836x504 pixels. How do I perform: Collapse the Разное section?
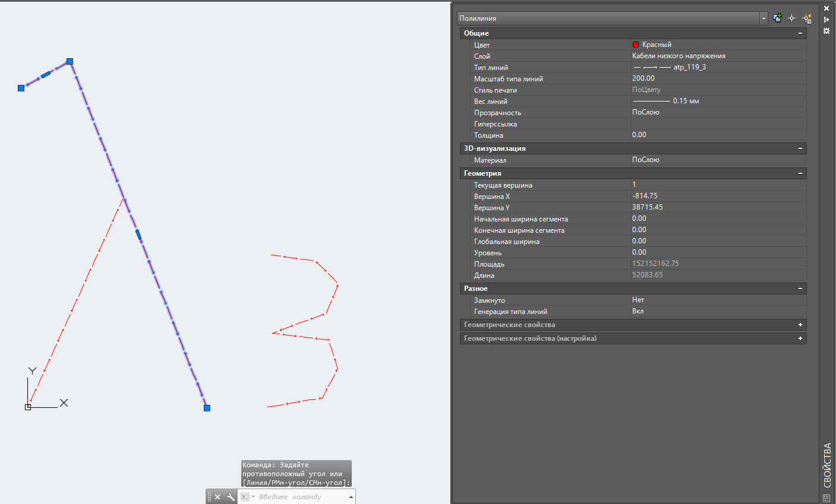[x=800, y=289]
